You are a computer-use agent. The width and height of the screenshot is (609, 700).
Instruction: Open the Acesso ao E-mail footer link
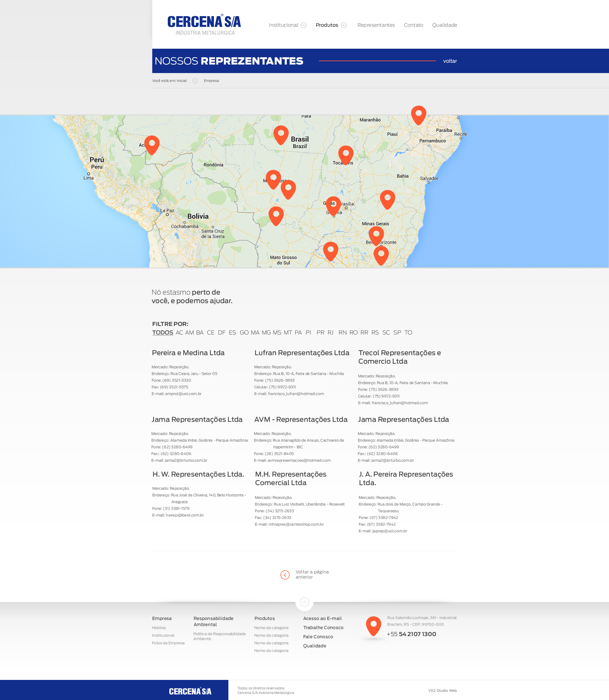point(322,618)
